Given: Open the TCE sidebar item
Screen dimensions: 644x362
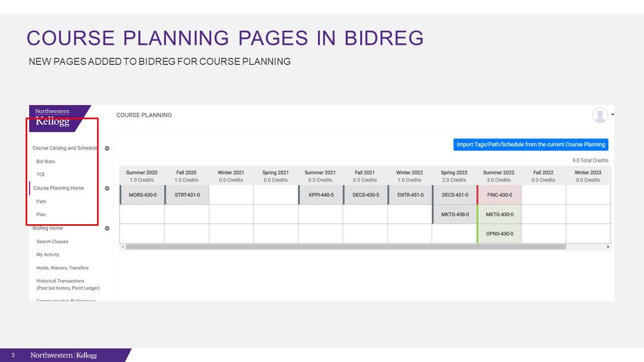Looking at the screenshot, I should (x=41, y=174).
